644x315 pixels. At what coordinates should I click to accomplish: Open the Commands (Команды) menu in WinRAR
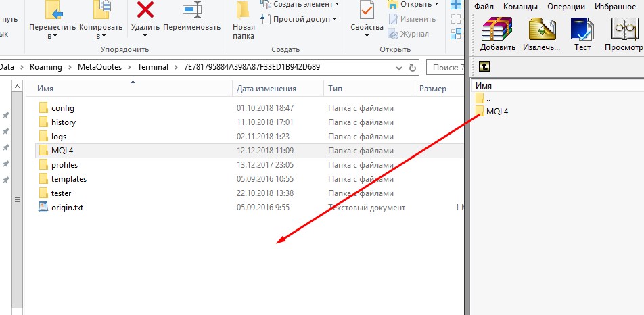522,7
